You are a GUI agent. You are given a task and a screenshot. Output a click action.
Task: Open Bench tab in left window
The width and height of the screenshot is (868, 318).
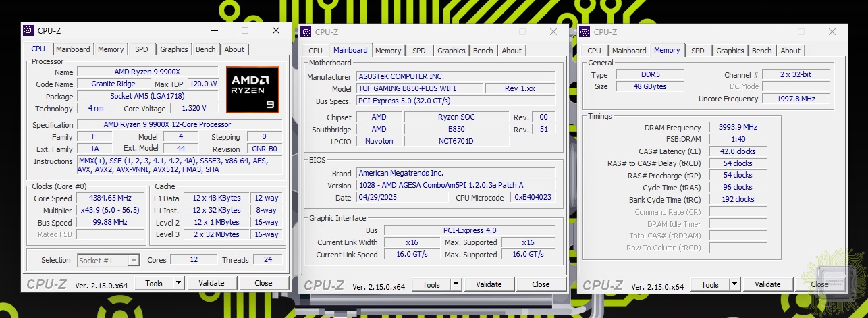click(x=206, y=49)
